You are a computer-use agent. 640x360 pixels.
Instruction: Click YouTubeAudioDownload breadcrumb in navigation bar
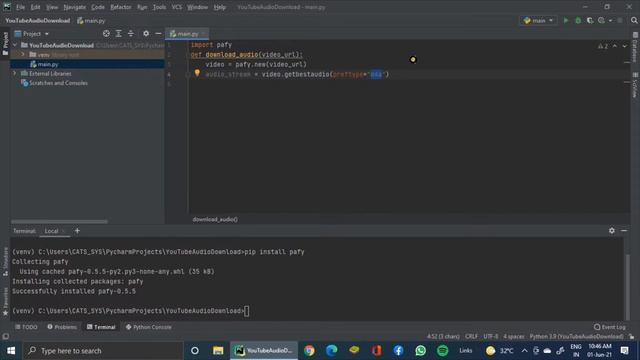[x=38, y=20]
